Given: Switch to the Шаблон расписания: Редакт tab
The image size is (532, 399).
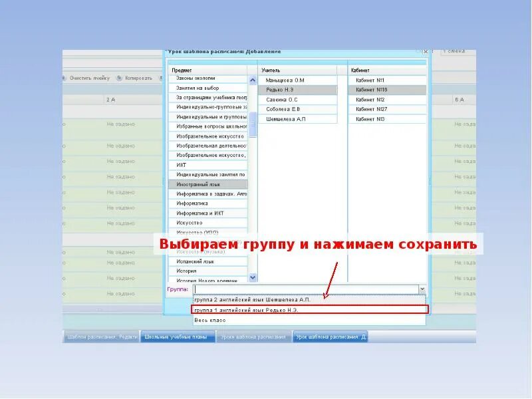Looking at the screenshot, I should pos(102,337).
